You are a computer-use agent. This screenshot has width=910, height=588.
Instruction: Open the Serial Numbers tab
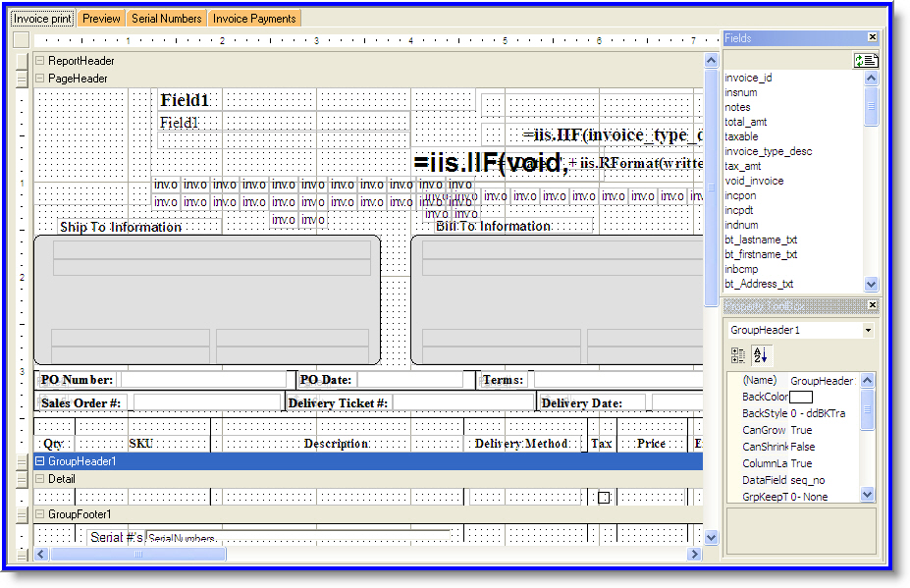(x=166, y=19)
